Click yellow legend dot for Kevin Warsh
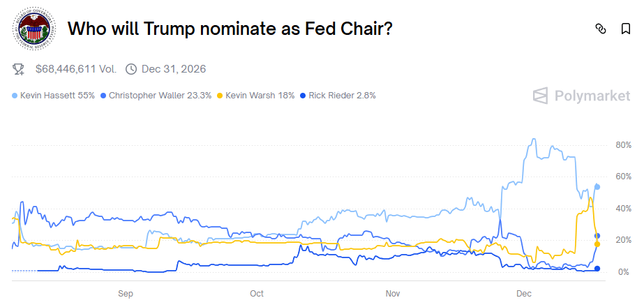The image size is (644, 307). point(220,96)
